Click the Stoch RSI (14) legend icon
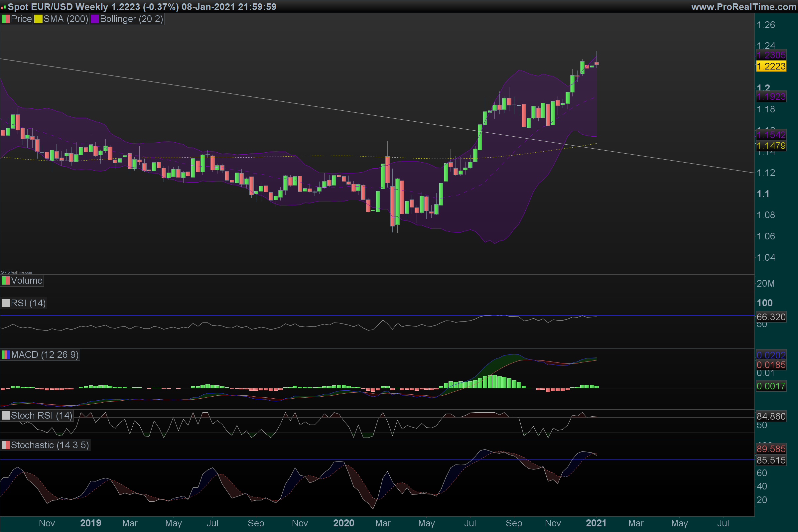The height and width of the screenshot is (532, 798). click(x=6, y=416)
